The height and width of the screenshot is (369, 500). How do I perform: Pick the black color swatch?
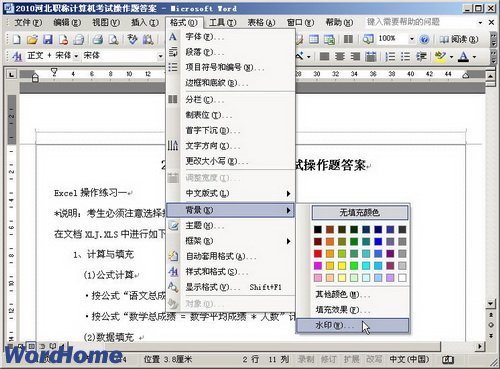coord(318,229)
